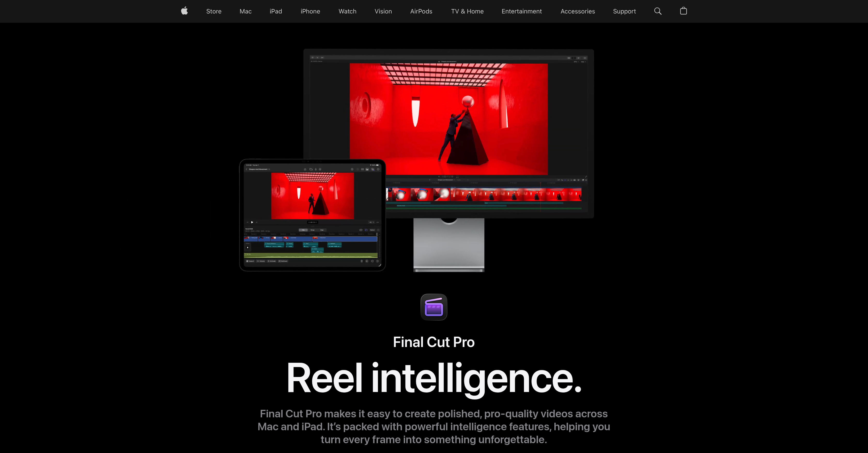Screen dimensions: 868x453
Task: Open the circled ellipsis menu in the iPad toolbar
Action: coord(378,169)
